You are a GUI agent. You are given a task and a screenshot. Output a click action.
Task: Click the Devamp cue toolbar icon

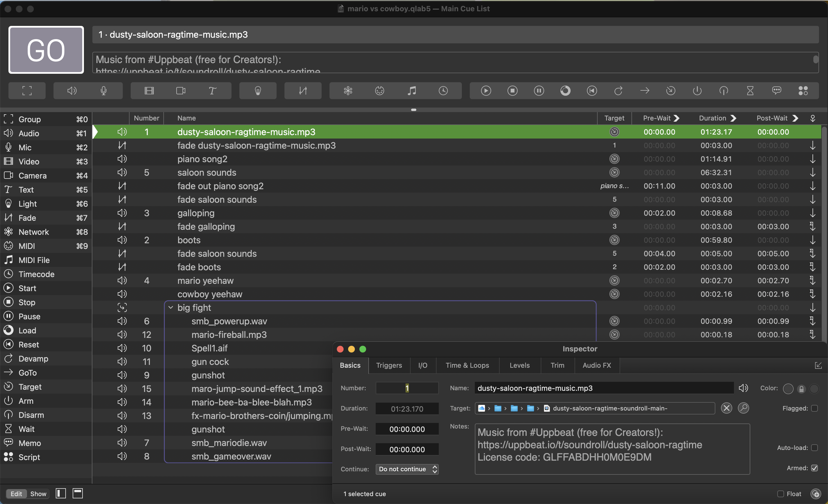click(618, 91)
